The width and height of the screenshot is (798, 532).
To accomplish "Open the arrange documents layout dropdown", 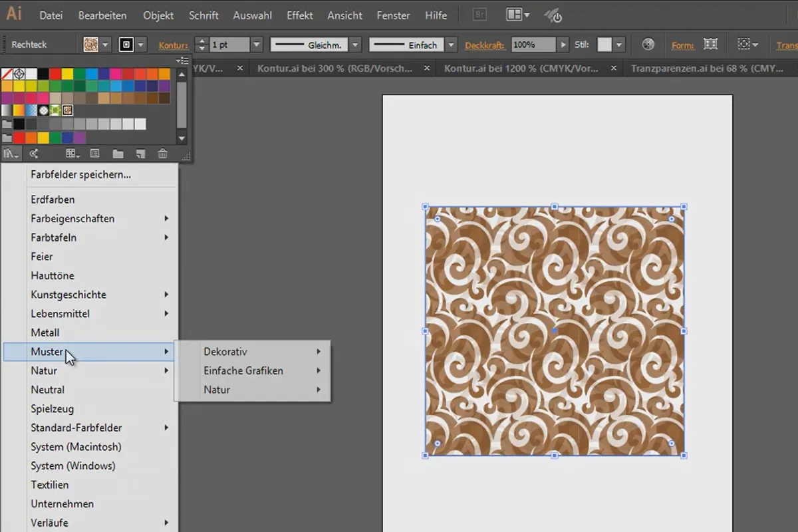I will 518,15.
